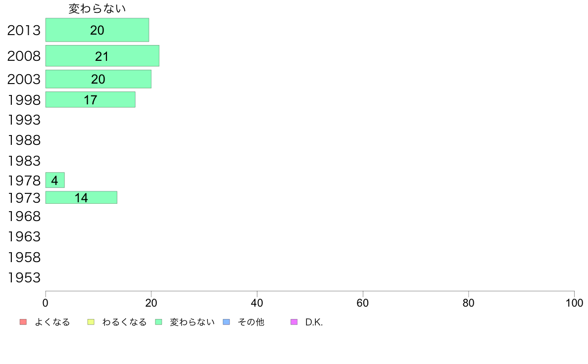The height and width of the screenshot is (364, 588).
Task: Click the わるくなる legend label text
Action: click(124, 322)
